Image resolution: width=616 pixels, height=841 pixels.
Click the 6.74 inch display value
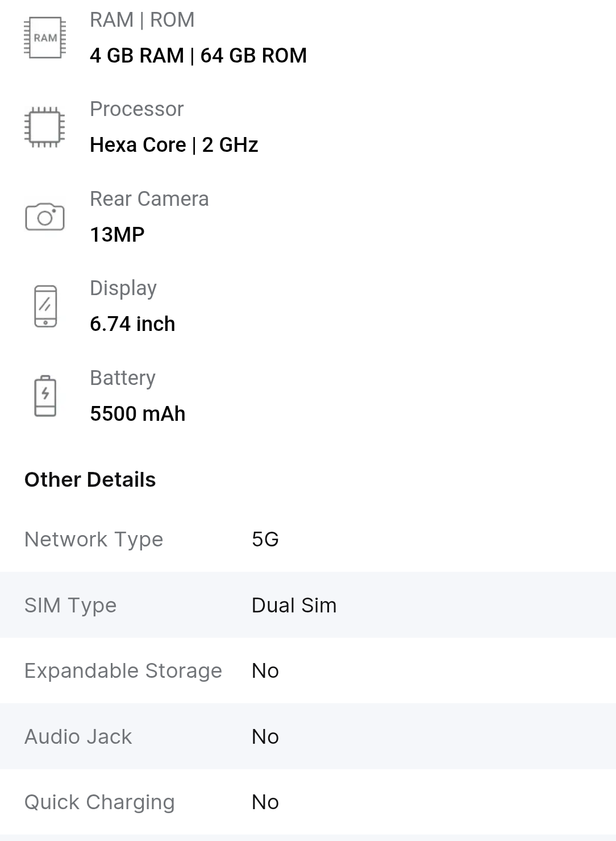pyautogui.click(x=132, y=324)
